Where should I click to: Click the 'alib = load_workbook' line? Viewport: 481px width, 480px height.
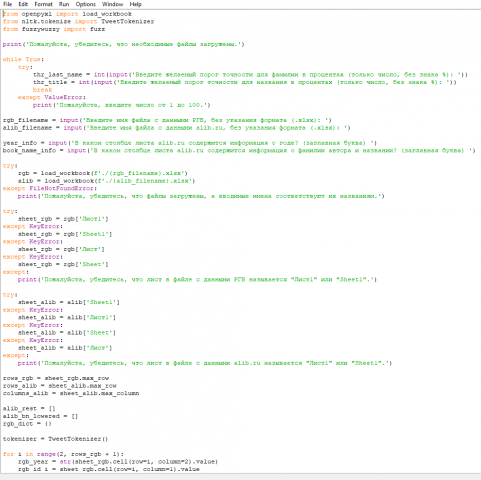[x=106, y=181]
